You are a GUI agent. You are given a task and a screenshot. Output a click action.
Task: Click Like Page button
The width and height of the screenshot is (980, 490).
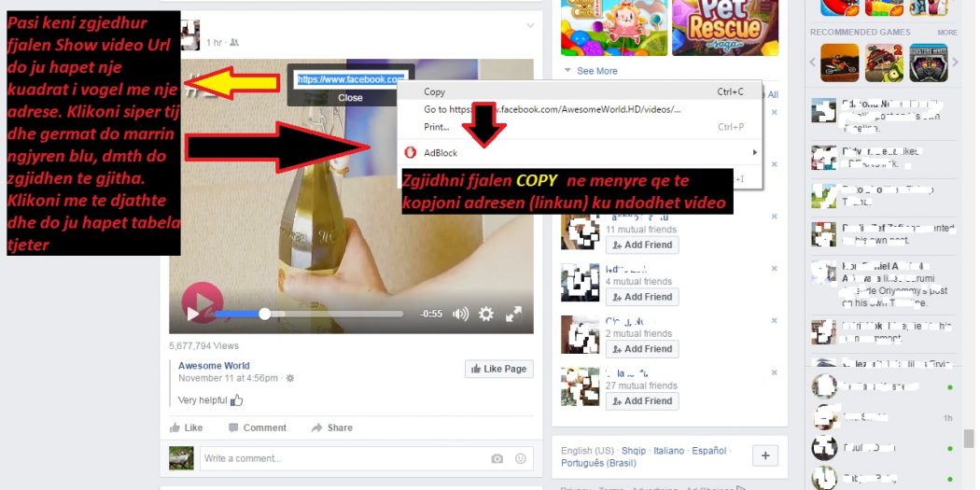[x=498, y=369]
